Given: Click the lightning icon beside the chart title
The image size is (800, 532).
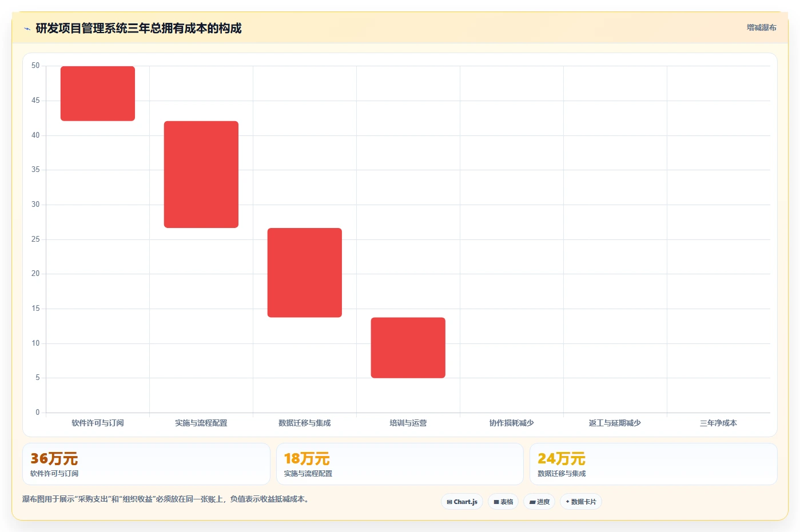Looking at the screenshot, I should [x=27, y=29].
